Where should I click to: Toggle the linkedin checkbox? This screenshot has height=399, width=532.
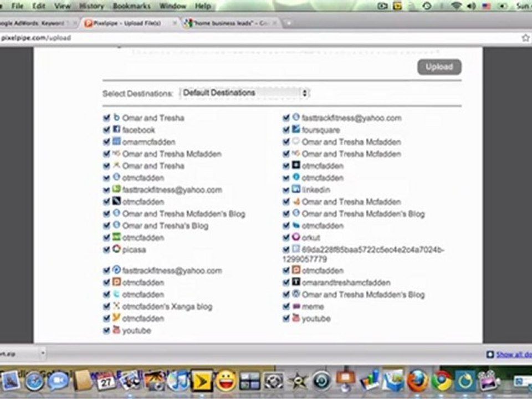click(286, 190)
